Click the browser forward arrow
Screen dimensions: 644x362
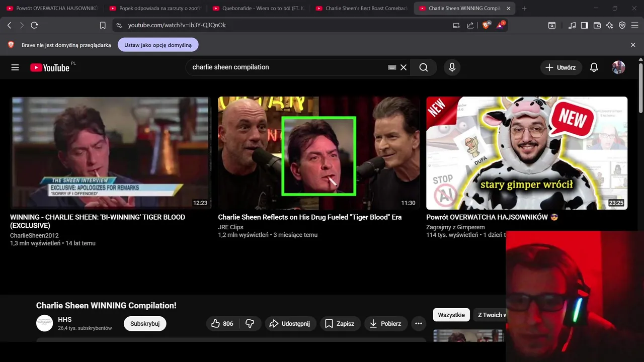(x=22, y=25)
